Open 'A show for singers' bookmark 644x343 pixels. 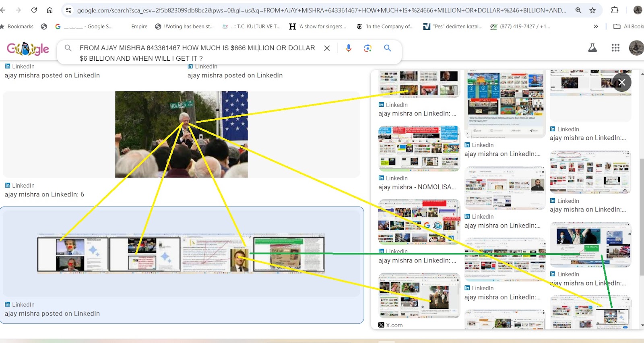(318, 27)
